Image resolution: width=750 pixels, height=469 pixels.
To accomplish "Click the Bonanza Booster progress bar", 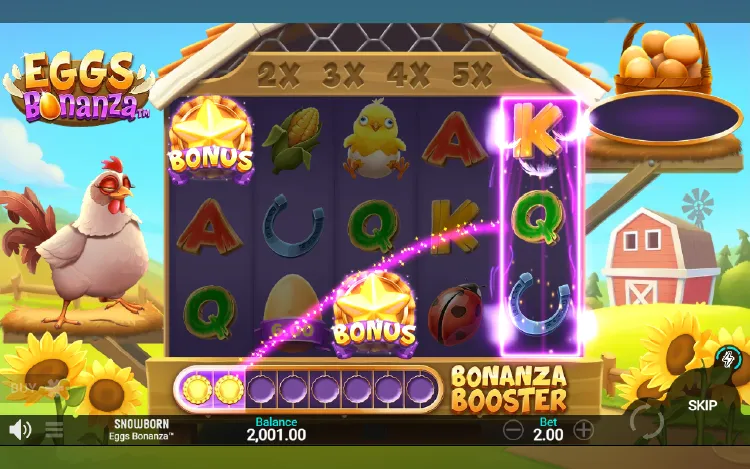I will tap(308, 388).
